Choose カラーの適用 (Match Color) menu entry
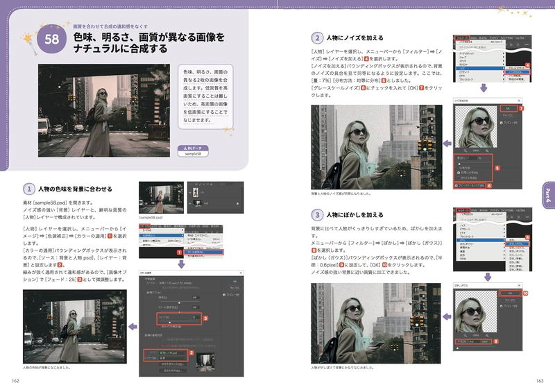 click(x=203, y=252)
